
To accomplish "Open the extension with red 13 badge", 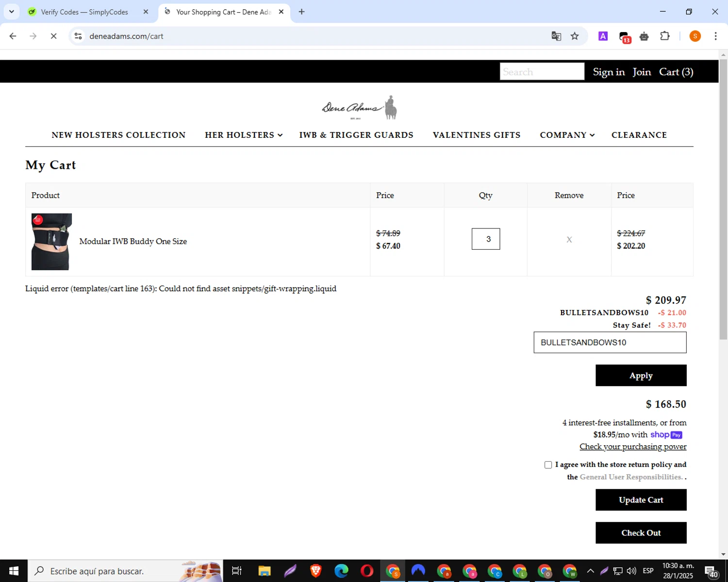I will click(x=625, y=37).
